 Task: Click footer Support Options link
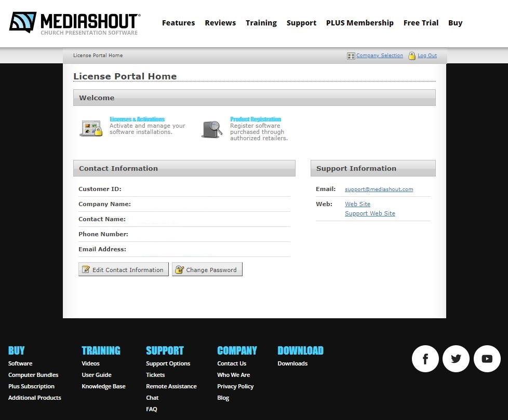tap(168, 363)
